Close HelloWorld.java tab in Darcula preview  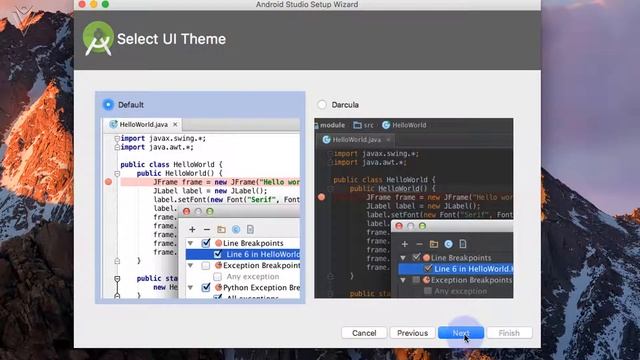(388, 140)
